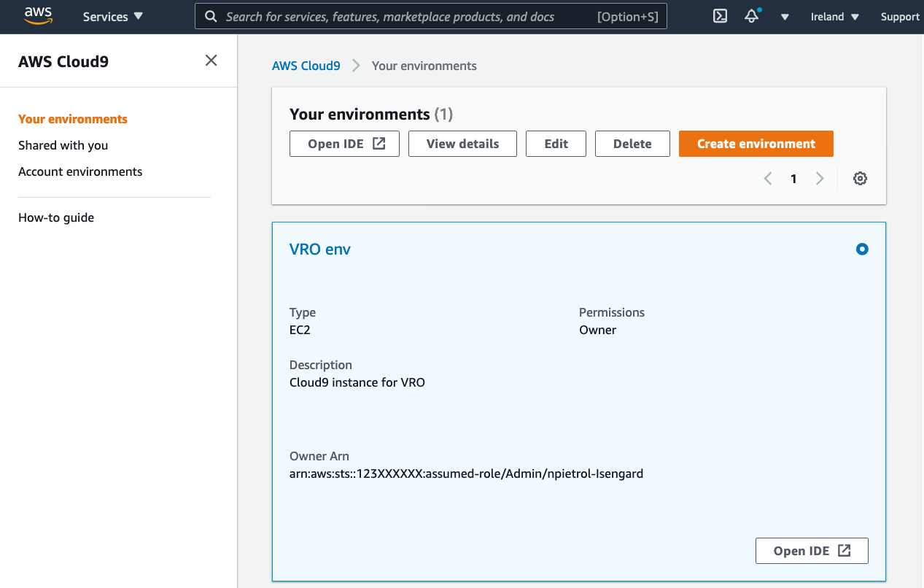Go to next page arrow
The width and height of the screenshot is (924, 588).
point(820,179)
